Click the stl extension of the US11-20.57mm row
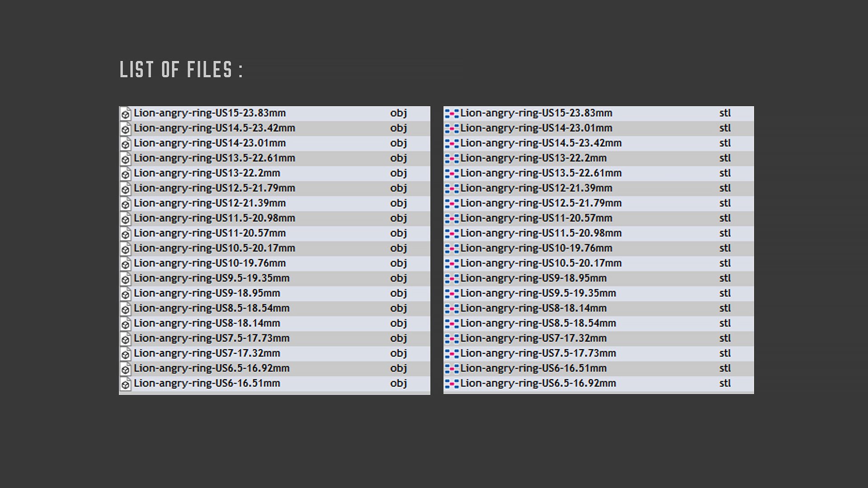Viewport: 868px width, 488px height. click(725, 218)
